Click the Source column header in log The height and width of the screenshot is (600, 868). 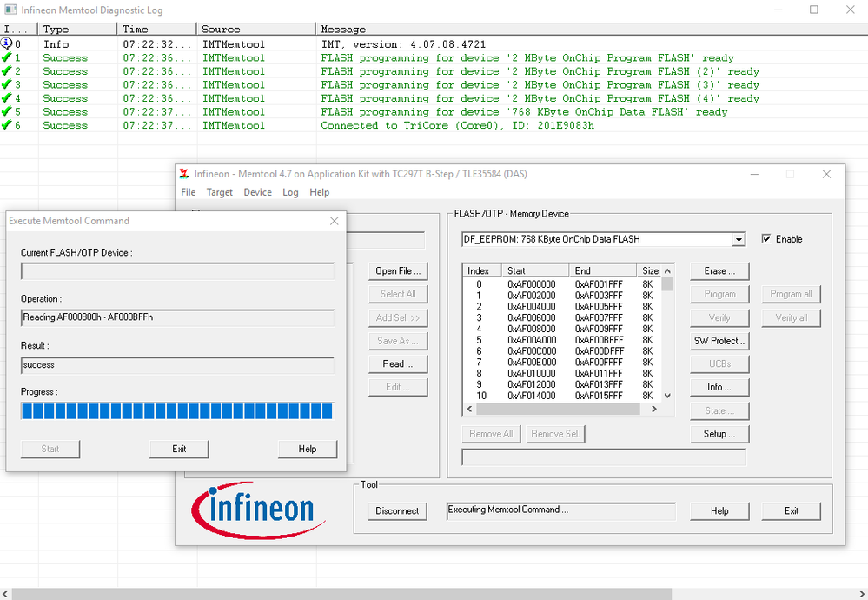tap(256, 29)
